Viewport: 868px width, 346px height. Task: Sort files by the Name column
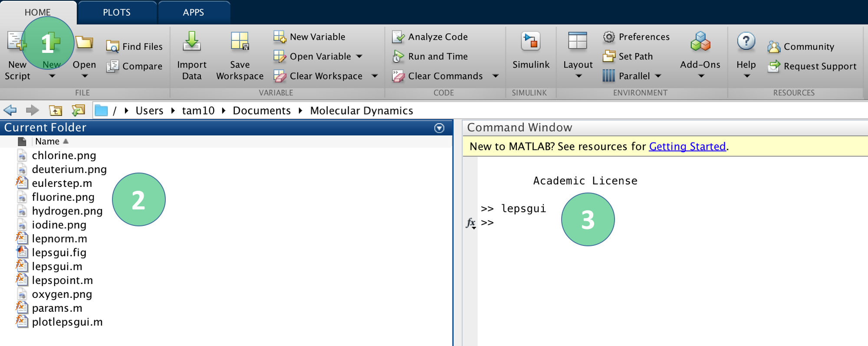(47, 141)
